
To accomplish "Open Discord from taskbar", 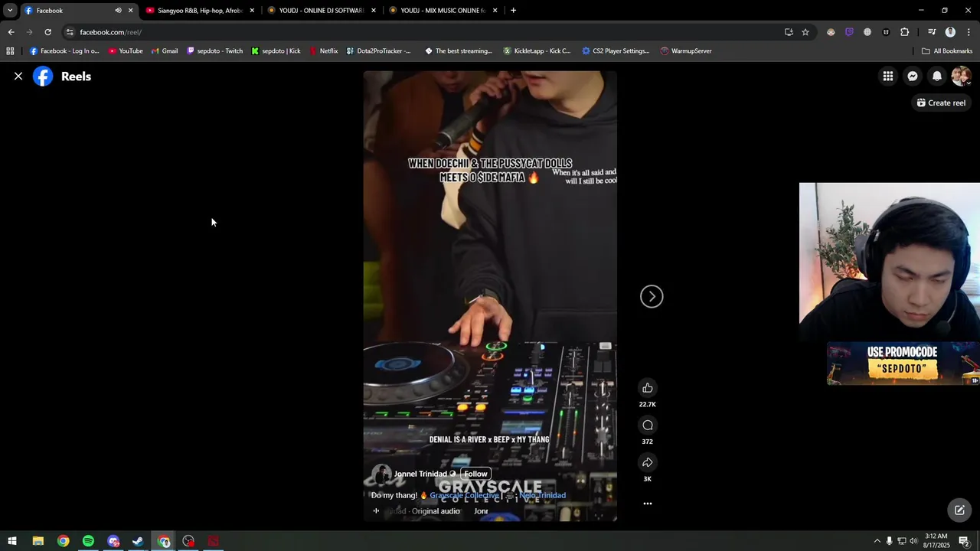I will (x=113, y=541).
